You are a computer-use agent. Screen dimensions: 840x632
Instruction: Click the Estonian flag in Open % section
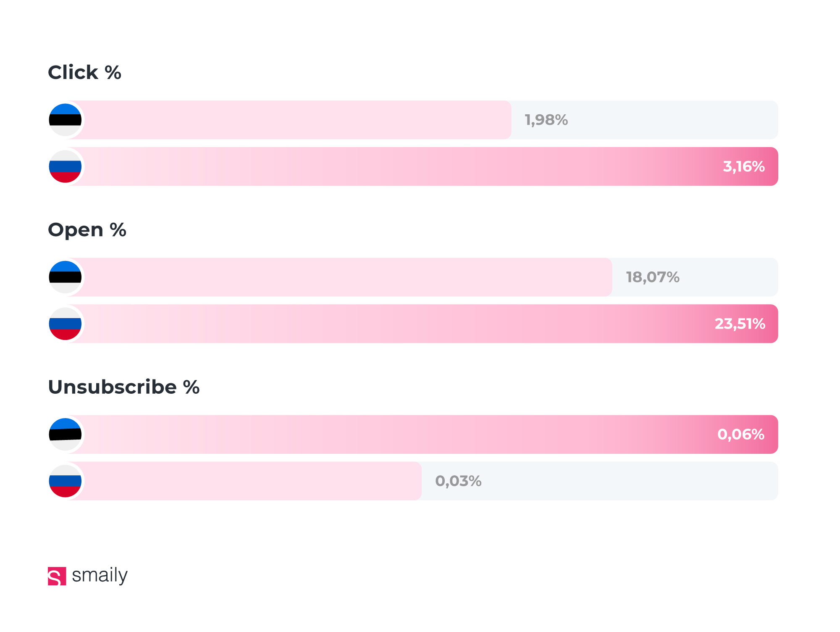(65, 277)
